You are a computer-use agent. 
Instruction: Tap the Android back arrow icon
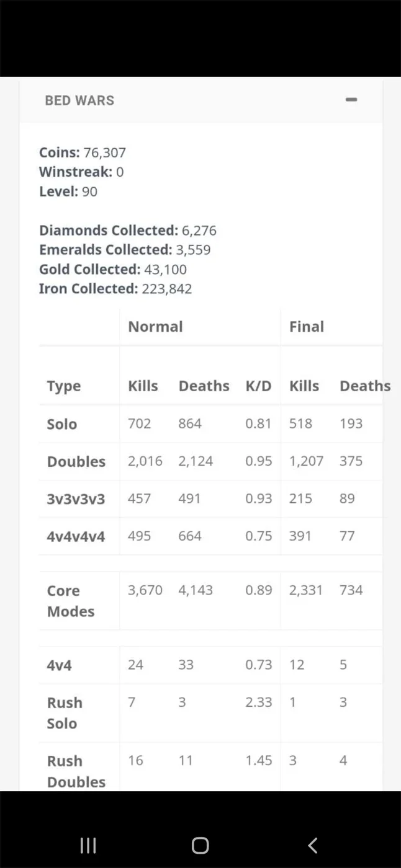point(313,845)
